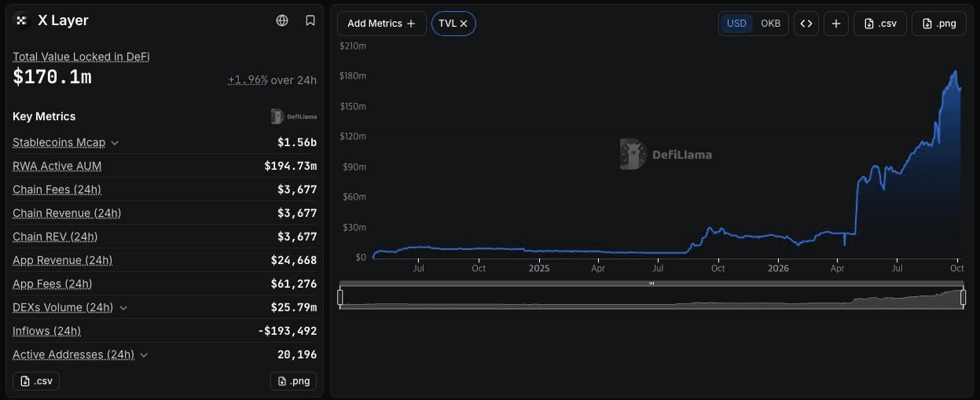Click the globe website icon

tap(282, 20)
